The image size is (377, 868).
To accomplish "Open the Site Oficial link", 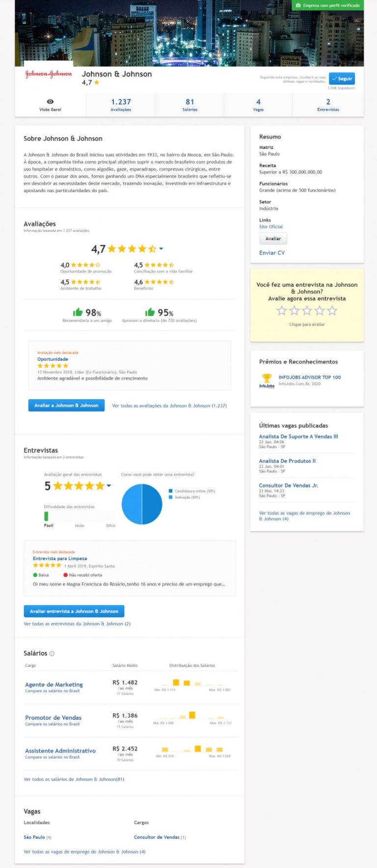I will [271, 227].
